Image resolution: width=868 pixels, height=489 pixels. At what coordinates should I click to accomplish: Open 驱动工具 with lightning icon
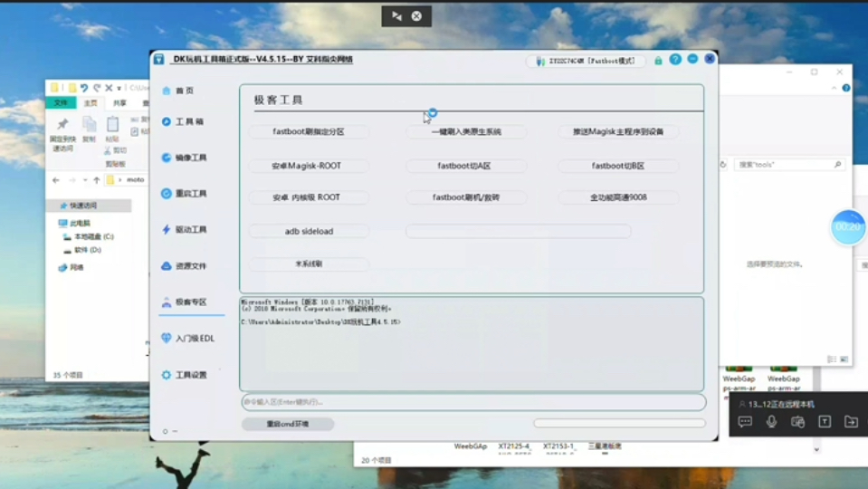[184, 229]
